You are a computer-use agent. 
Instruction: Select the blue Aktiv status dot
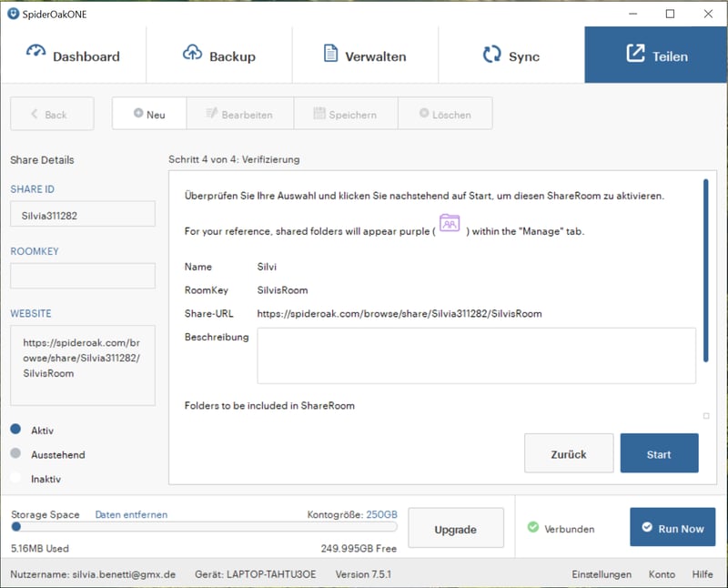(15, 431)
